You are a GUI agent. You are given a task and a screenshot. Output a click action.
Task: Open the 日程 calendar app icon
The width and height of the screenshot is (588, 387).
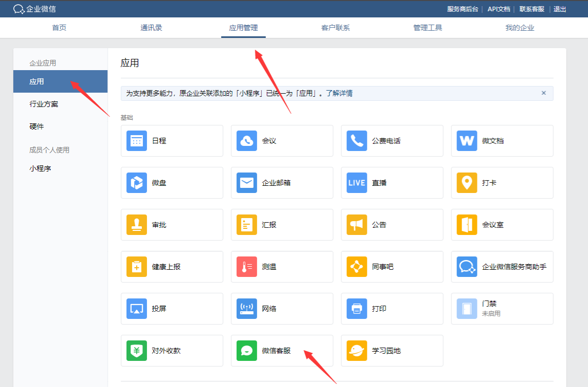(x=136, y=141)
